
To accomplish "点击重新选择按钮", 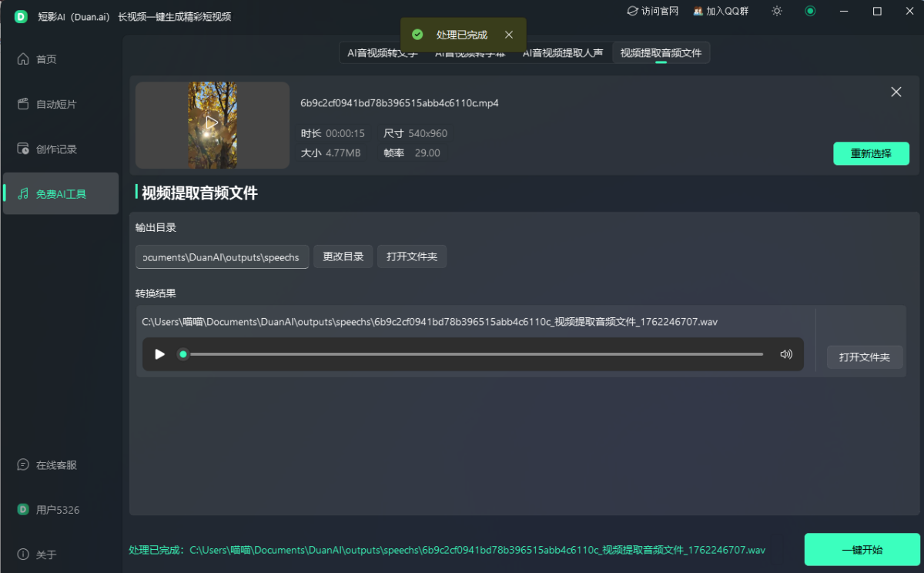I will pos(871,153).
